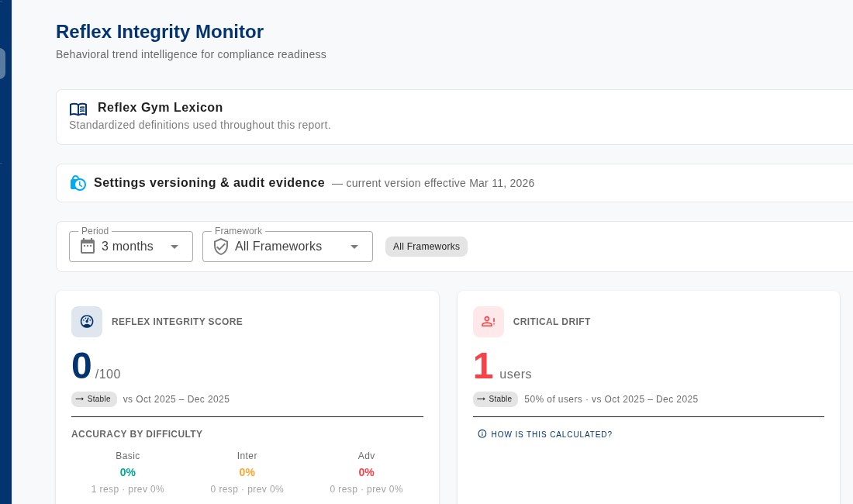
Task: Click the Stable trend chip under Reflex Integrity Score
Action: pyautogui.click(x=94, y=399)
